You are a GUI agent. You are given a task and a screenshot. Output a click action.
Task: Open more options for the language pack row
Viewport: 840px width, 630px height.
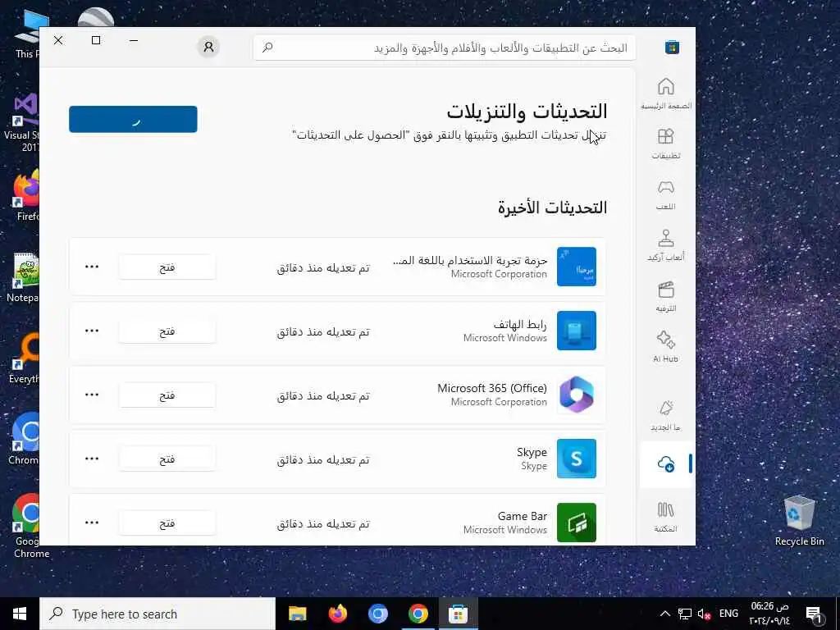click(92, 267)
